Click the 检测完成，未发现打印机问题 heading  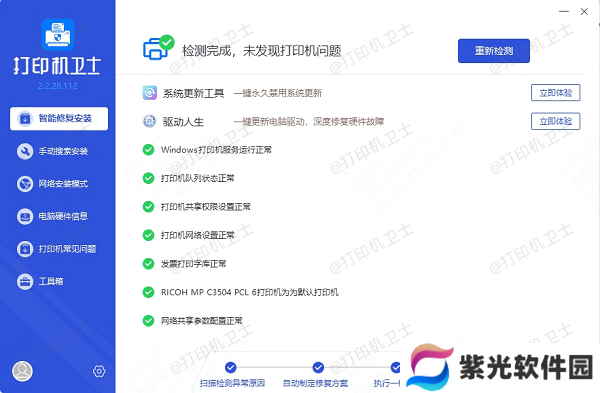[x=261, y=51]
